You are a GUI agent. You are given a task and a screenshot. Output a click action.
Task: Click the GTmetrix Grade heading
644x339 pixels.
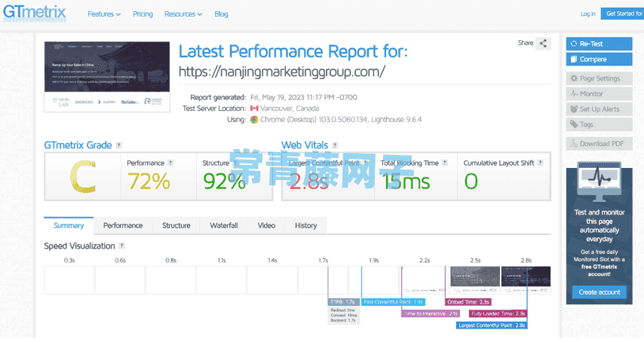pos(78,145)
